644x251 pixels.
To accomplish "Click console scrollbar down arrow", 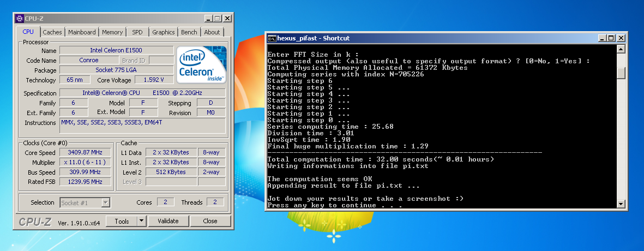I will [621, 204].
